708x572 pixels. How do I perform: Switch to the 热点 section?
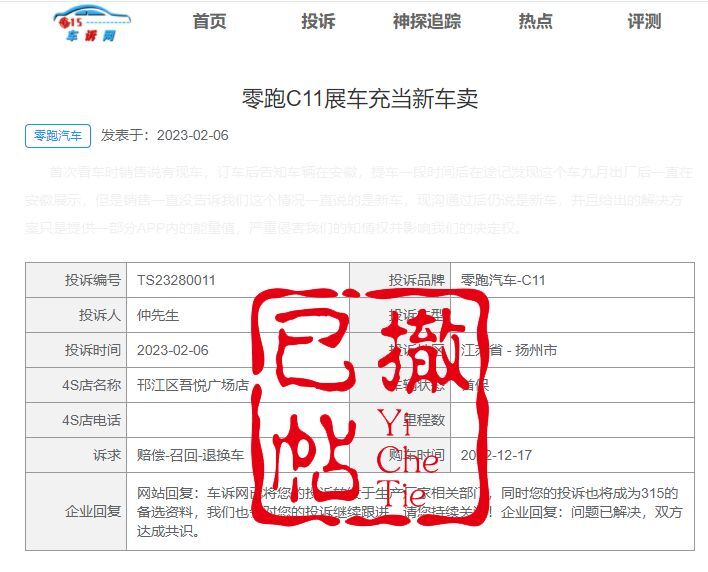(x=535, y=22)
